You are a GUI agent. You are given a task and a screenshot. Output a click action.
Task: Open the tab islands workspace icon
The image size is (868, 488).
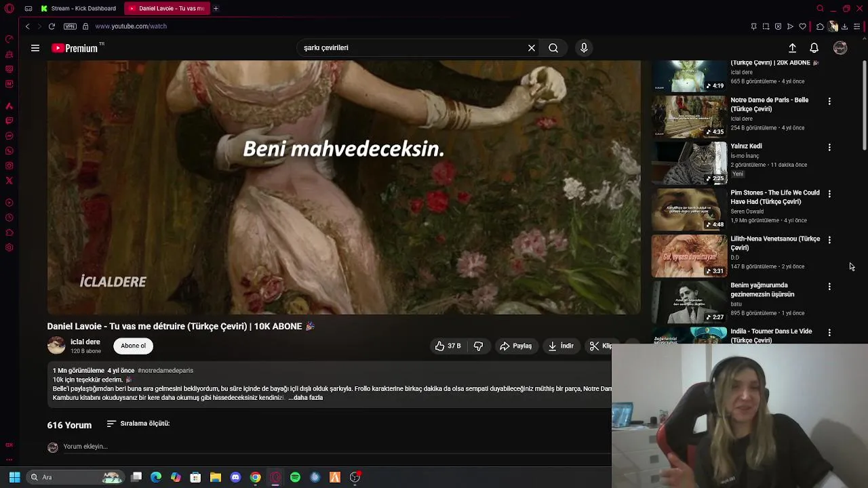tap(28, 9)
